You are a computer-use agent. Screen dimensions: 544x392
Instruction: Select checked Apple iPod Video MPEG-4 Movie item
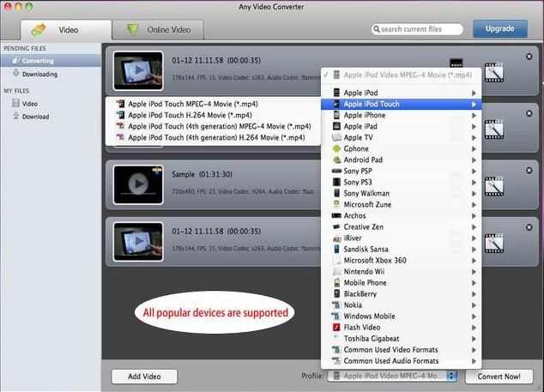401,75
